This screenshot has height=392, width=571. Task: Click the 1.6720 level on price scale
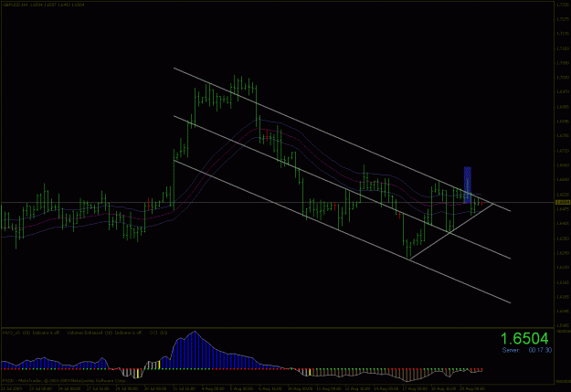coord(563,151)
